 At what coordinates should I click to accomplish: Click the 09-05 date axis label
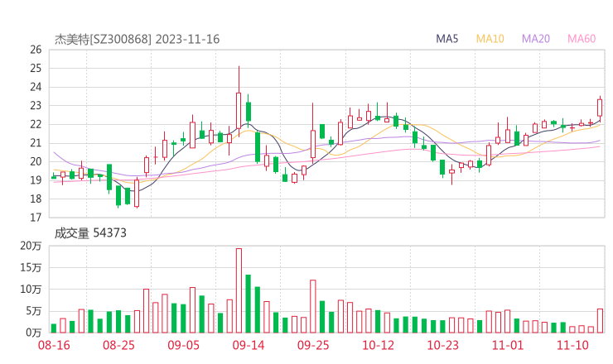click(184, 345)
